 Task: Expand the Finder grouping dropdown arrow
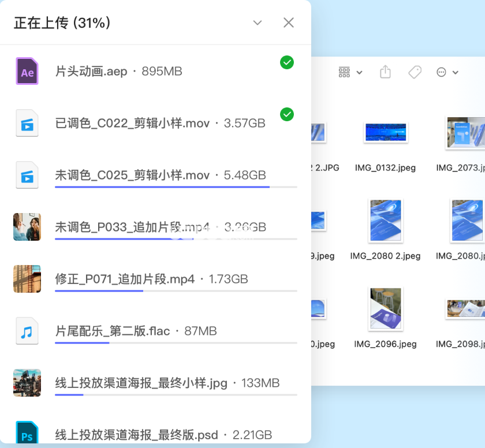[x=359, y=73]
